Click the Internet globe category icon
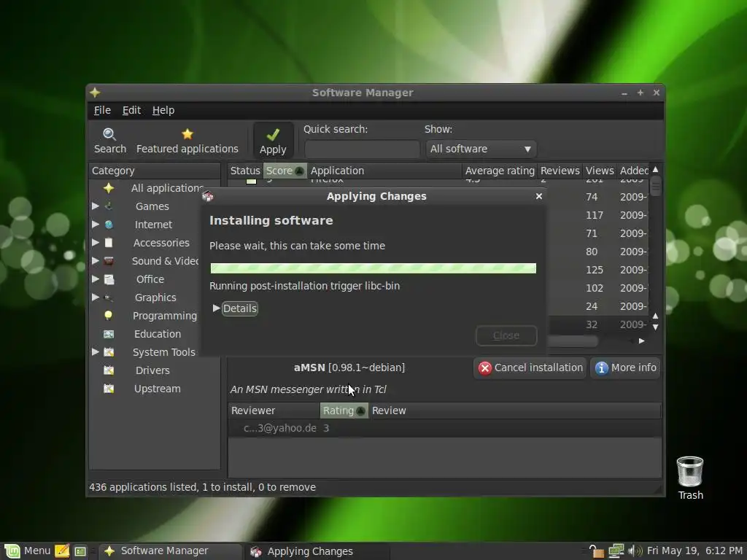The image size is (747, 560). pos(109,225)
